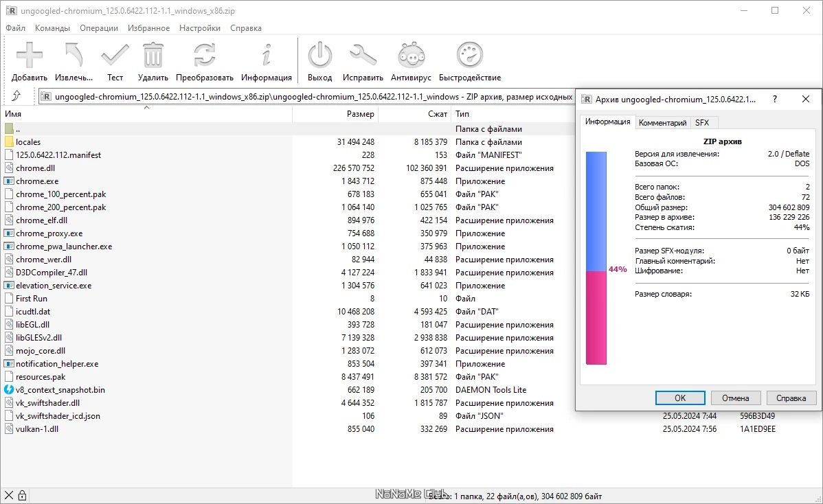Sort list by Тип column header

point(512,113)
